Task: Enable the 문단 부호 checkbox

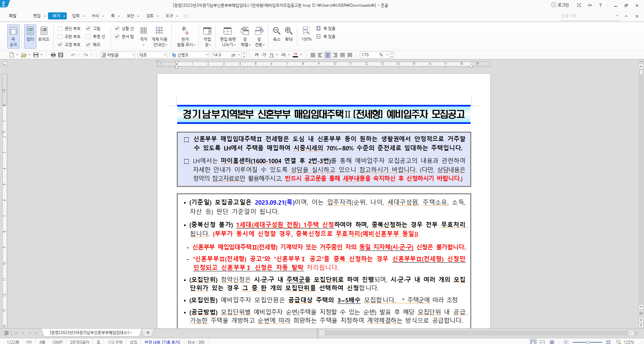Action: click(x=60, y=28)
